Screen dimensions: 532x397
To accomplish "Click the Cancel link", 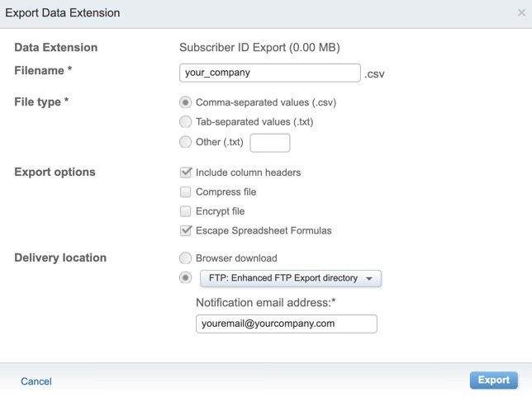I will click(36, 381).
